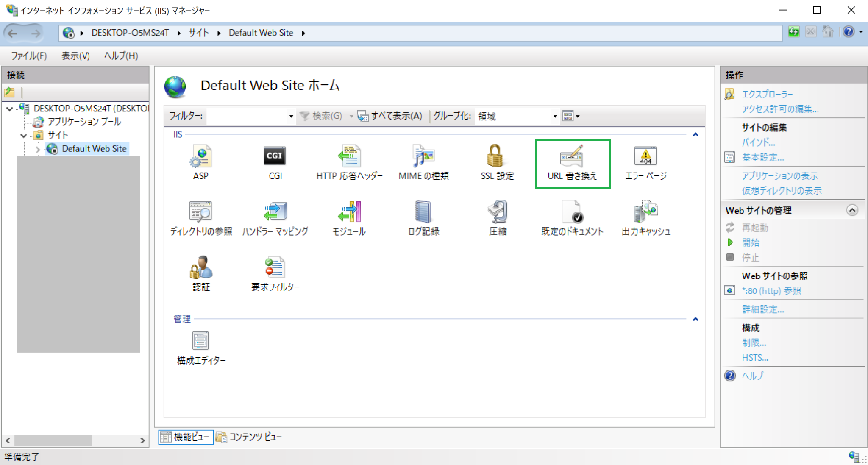This screenshot has width=868, height=465.
Task: Browse the site via *:80 (http) 参照
Action: pos(771,291)
